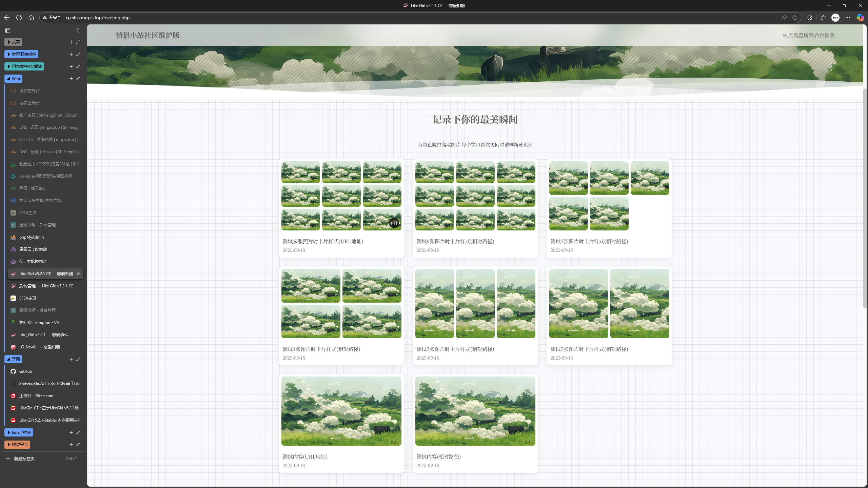Go to the browser home page
The width and height of the screenshot is (868, 488).
pyautogui.click(x=31, y=18)
